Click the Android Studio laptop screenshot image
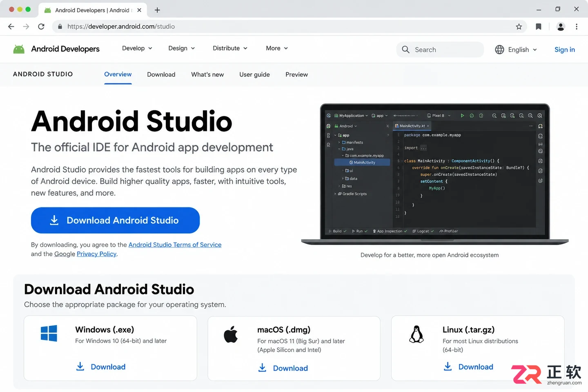Screen dimensions: 588x392 435,174
